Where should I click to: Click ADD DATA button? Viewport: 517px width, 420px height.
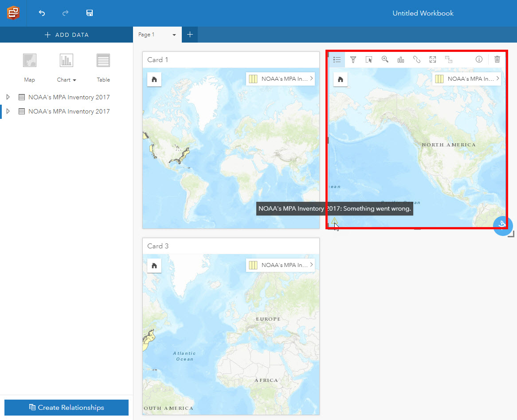66,35
